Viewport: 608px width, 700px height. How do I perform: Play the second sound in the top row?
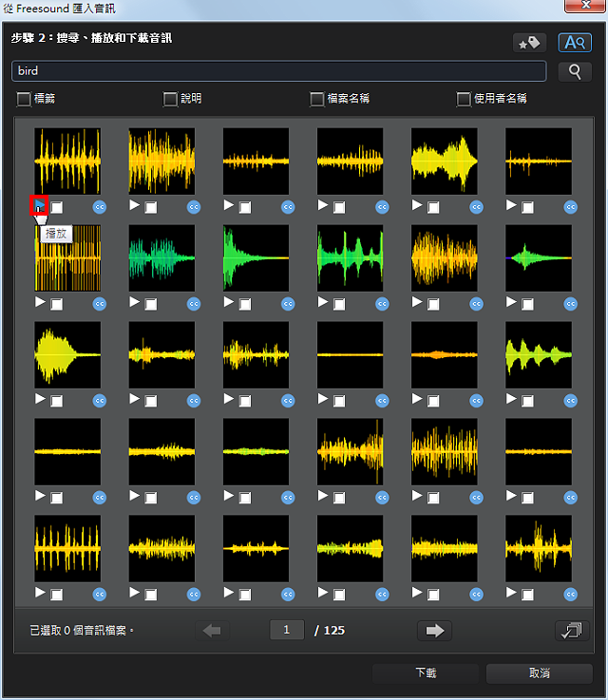tap(134, 205)
